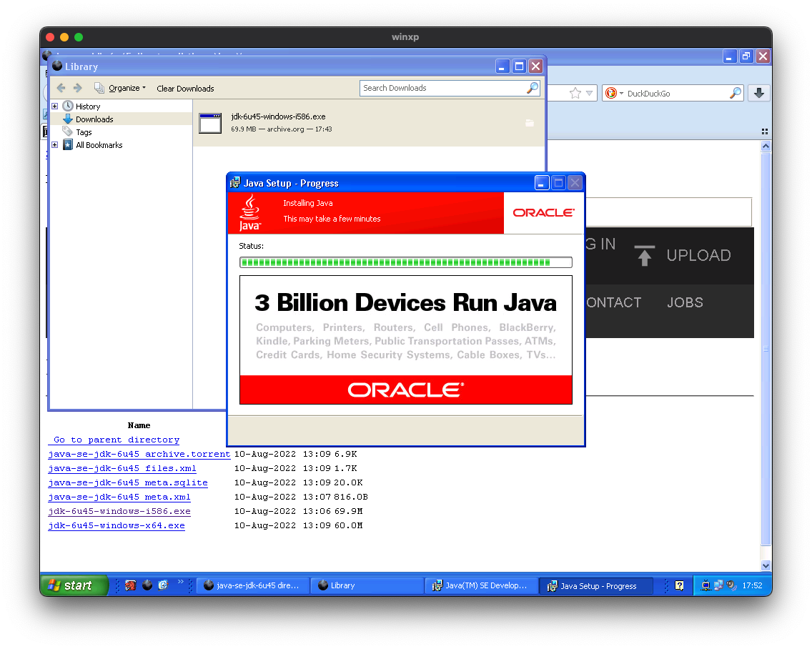Viewport: 812px width, 649px height.
Task: Open the browser downloads arrow button
Action: tap(758, 93)
